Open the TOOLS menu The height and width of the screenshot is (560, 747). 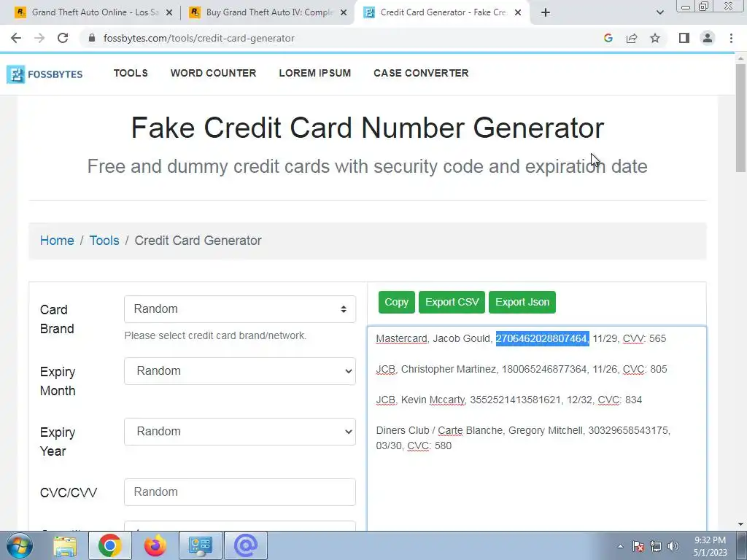(x=131, y=73)
